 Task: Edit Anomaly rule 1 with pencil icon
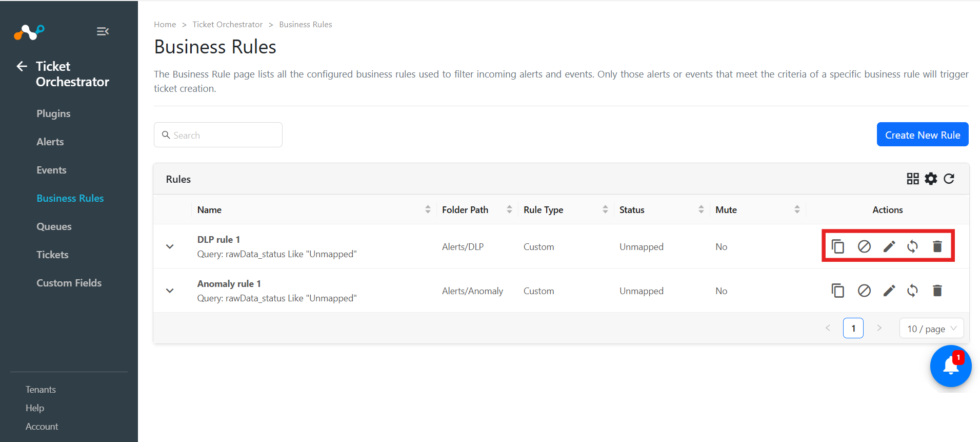click(889, 291)
